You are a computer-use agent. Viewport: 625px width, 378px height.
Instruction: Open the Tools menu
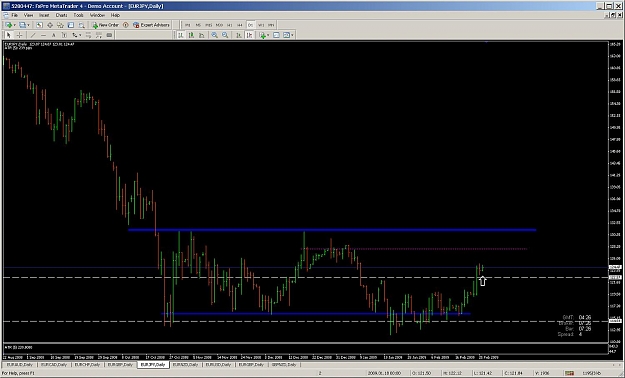tap(79, 15)
